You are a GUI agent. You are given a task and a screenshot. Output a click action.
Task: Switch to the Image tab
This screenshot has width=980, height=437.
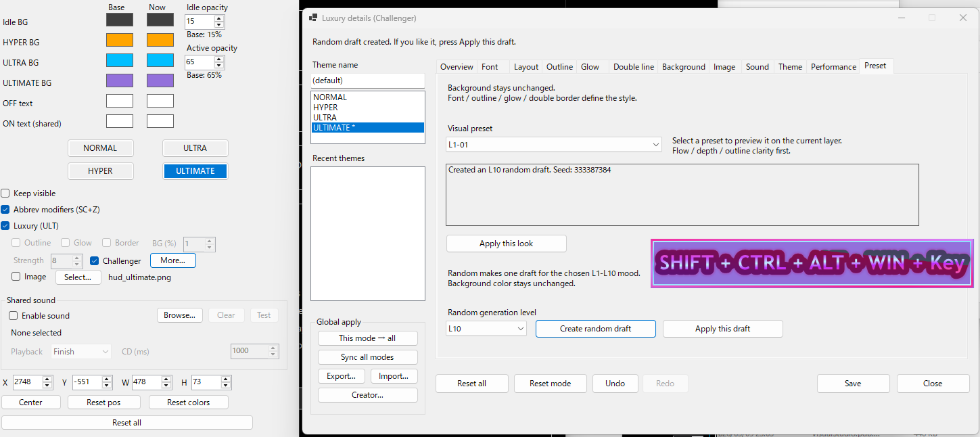tap(724, 67)
